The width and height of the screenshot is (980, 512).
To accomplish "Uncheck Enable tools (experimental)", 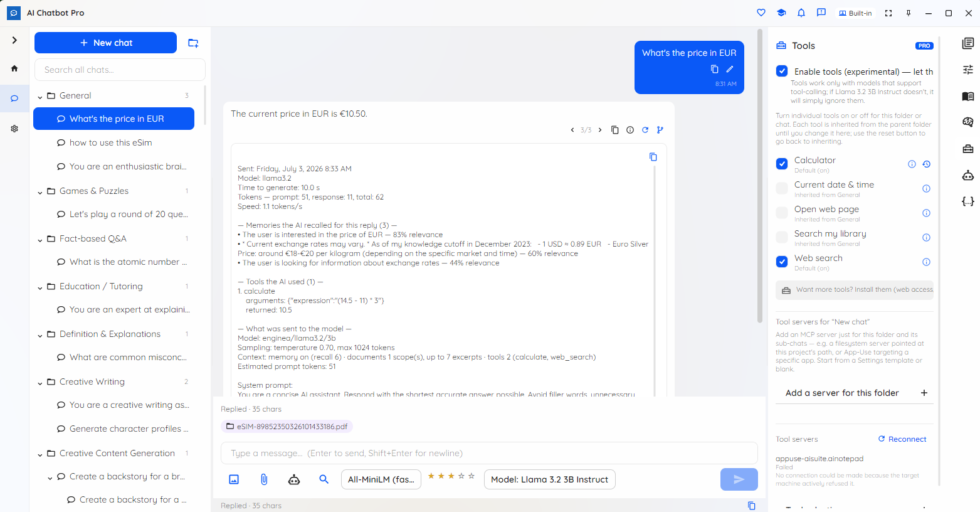I will 782,71.
